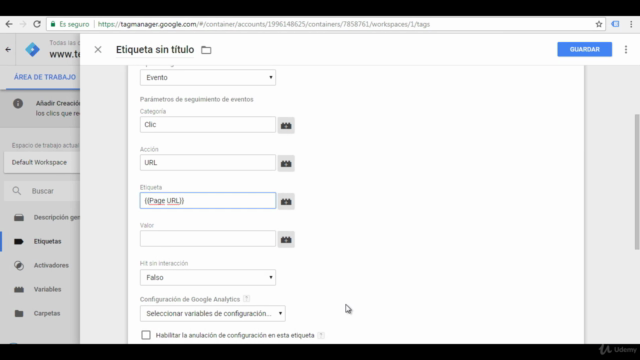Click the Tag Manager back arrow
This screenshot has height=360, width=640.
8,49
